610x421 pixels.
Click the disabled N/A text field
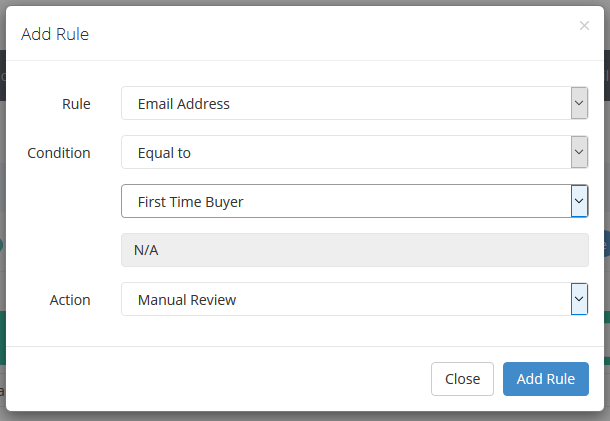[354, 250]
